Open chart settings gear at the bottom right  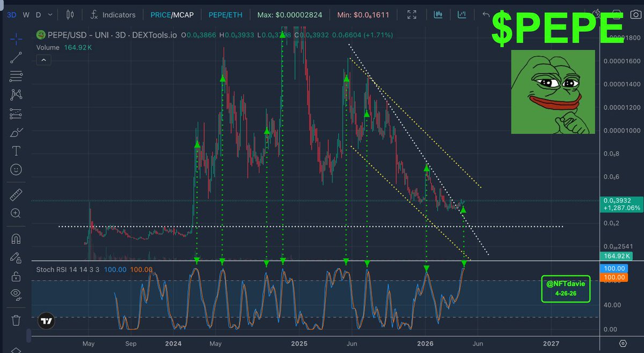point(623,343)
